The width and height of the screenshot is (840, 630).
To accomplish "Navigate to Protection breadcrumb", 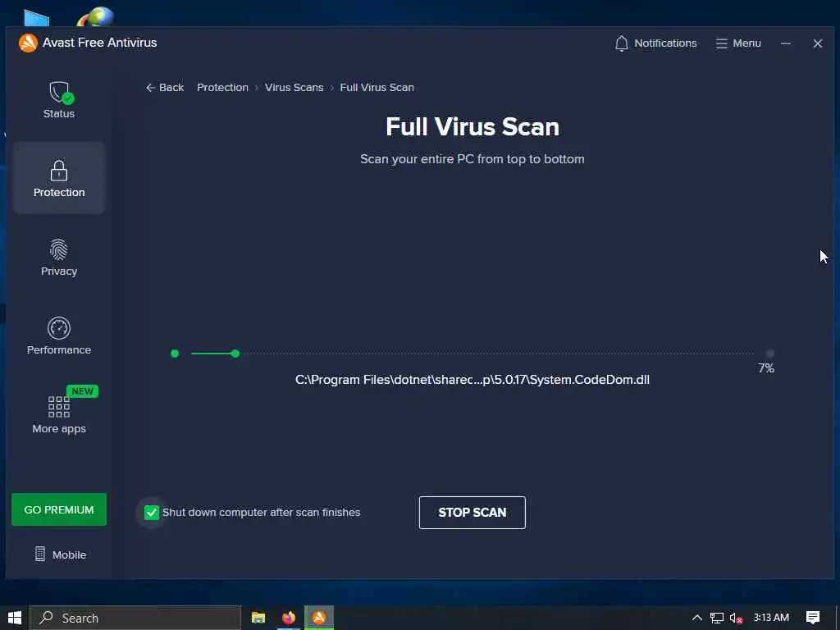I will [222, 87].
